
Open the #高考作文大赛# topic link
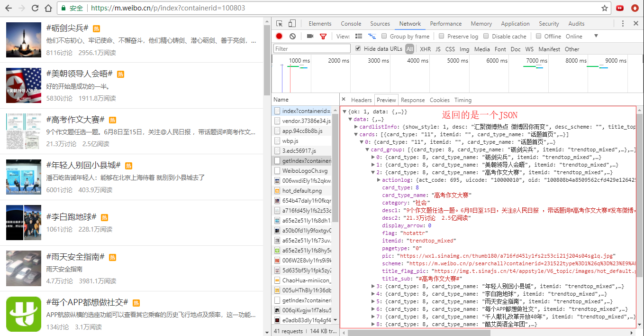pyautogui.click(x=75, y=120)
